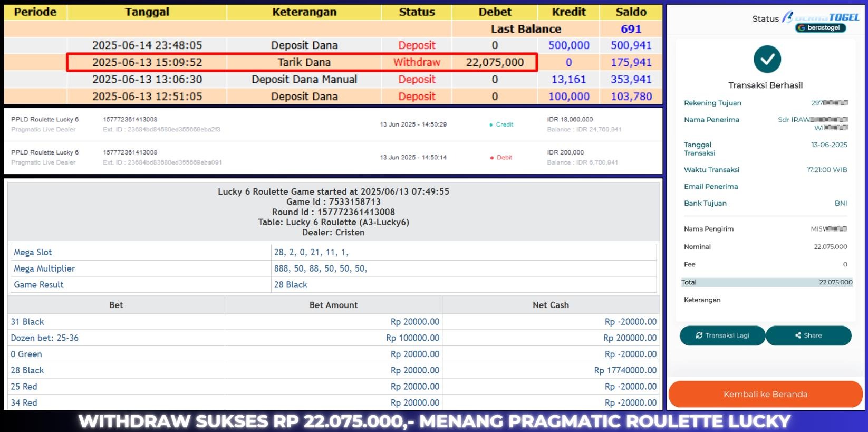Click the Tarik Dana cell
The height and width of the screenshot is (432, 868).
coord(304,62)
